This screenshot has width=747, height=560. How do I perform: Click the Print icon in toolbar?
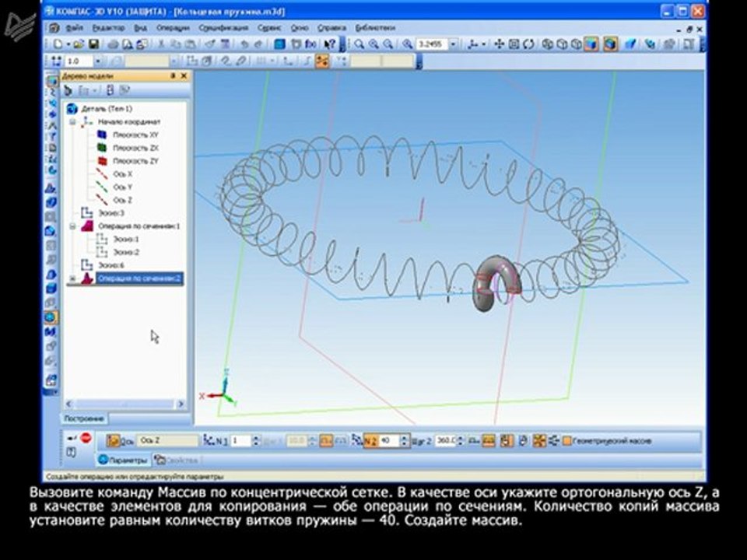click(x=113, y=44)
